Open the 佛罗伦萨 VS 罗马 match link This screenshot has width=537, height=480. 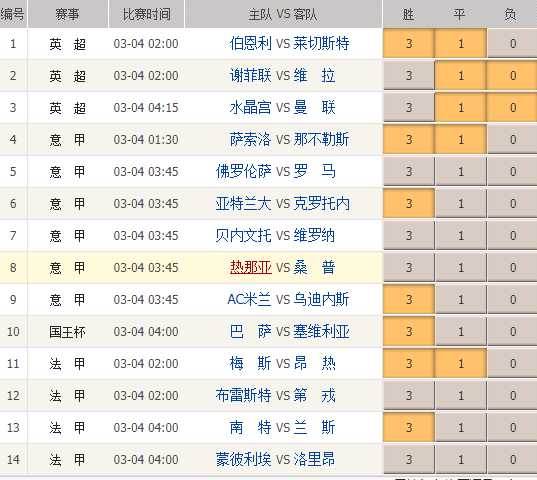276,172
